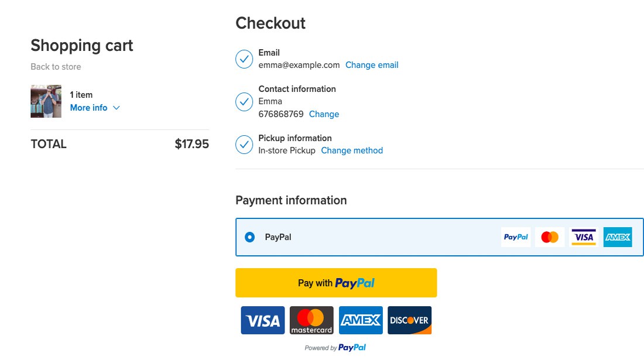This screenshot has height=363, width=644.
Task: Click the cart item thumbnail image
Action: pos(46,101)
